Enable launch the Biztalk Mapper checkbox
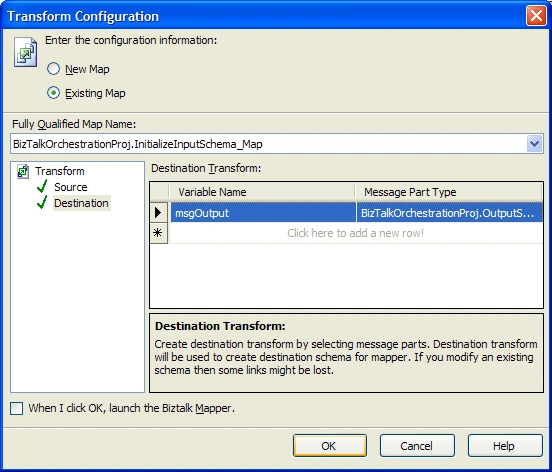This screenshot has width=552, height=472. pyautogui.click(x=17, y=409)
